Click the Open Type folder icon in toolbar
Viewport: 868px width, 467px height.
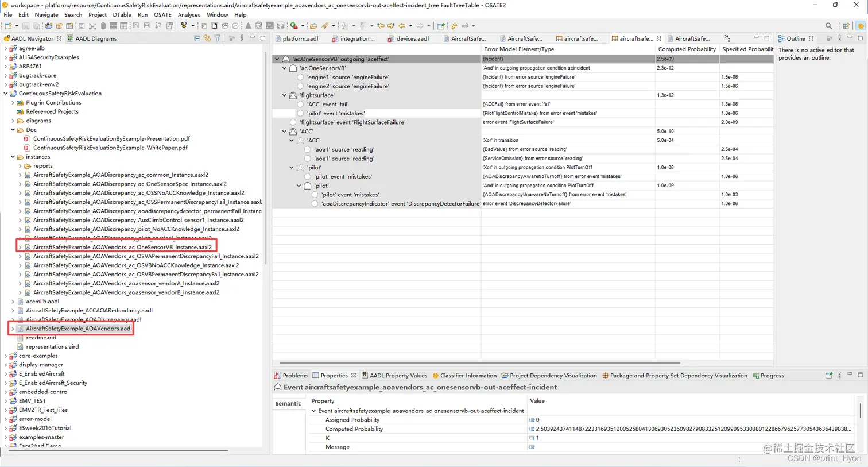(x=313, y=26)
